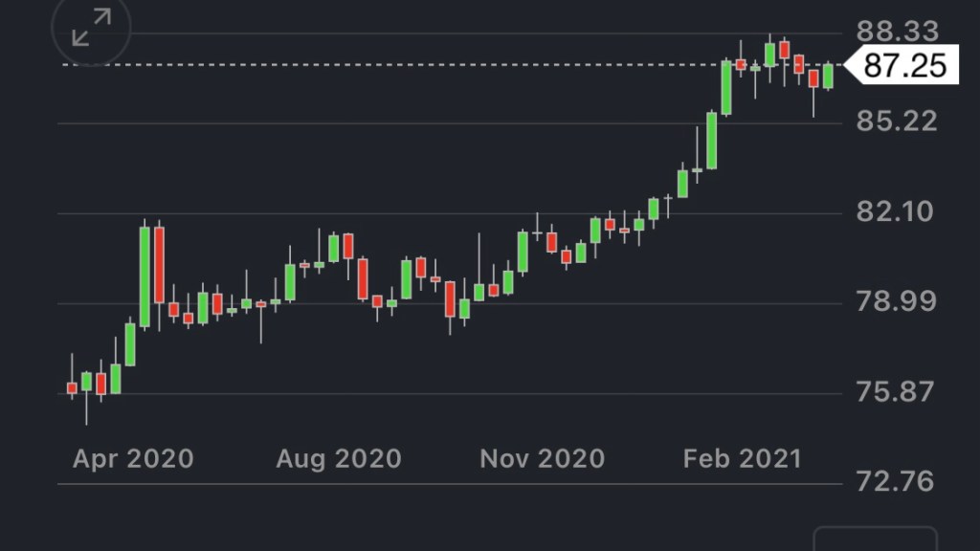Click the last green candle on the chart

[x=828, y=76]
